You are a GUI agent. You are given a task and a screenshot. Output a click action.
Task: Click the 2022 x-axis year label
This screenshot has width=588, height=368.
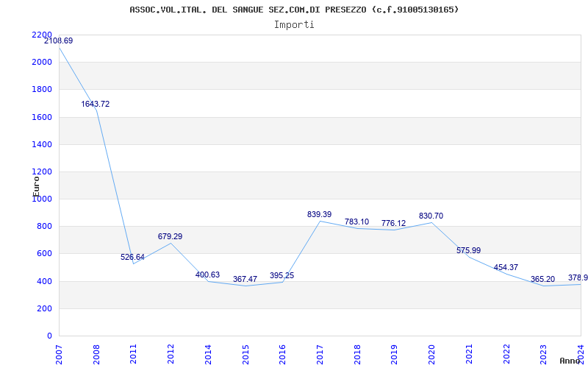(506, 355)
